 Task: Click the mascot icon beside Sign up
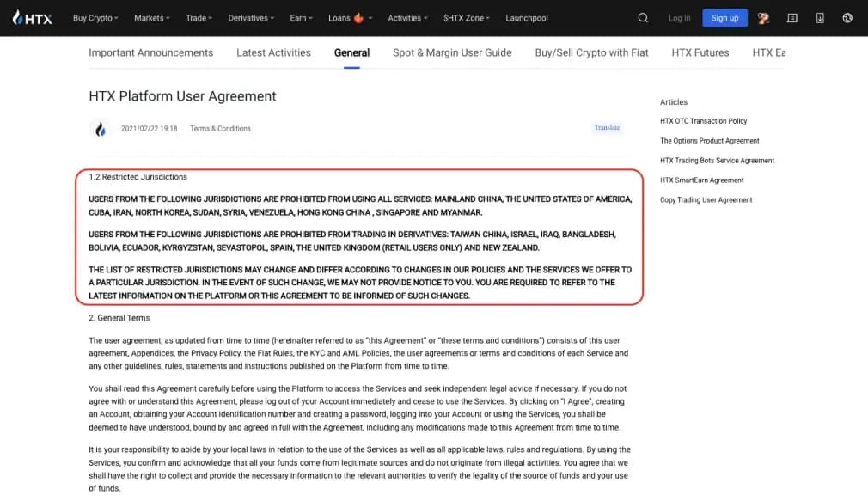[763, 18]
